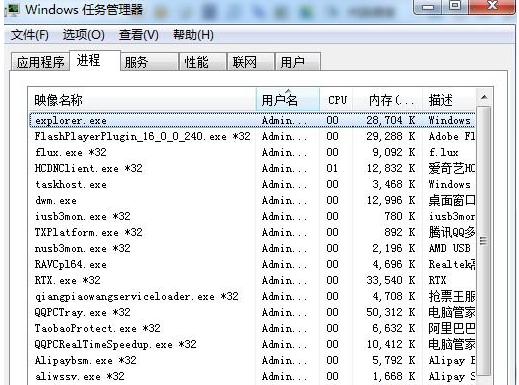Open the 帮助(H) menu
Viewport: 519px width, 385px height.
point(193,35)
